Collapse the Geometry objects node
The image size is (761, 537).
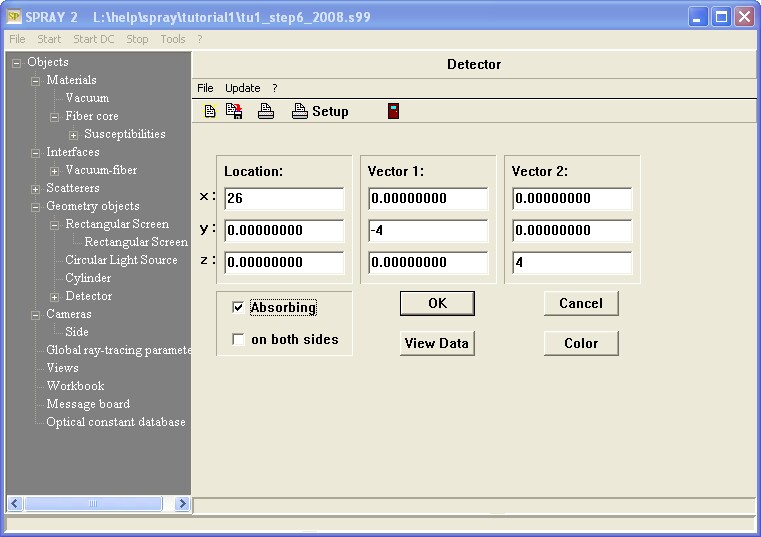pos(36,206)
